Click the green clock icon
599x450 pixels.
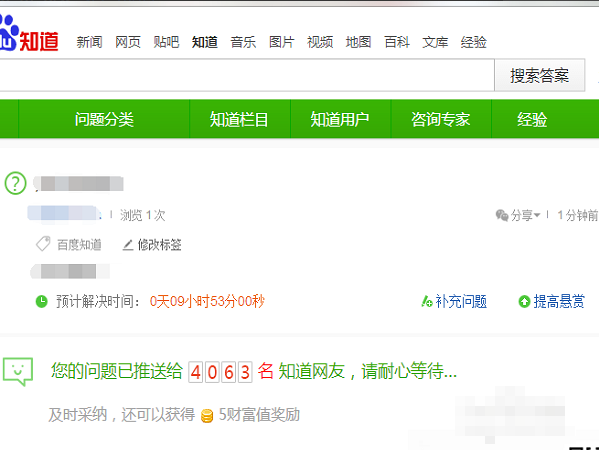pos(41,301)
